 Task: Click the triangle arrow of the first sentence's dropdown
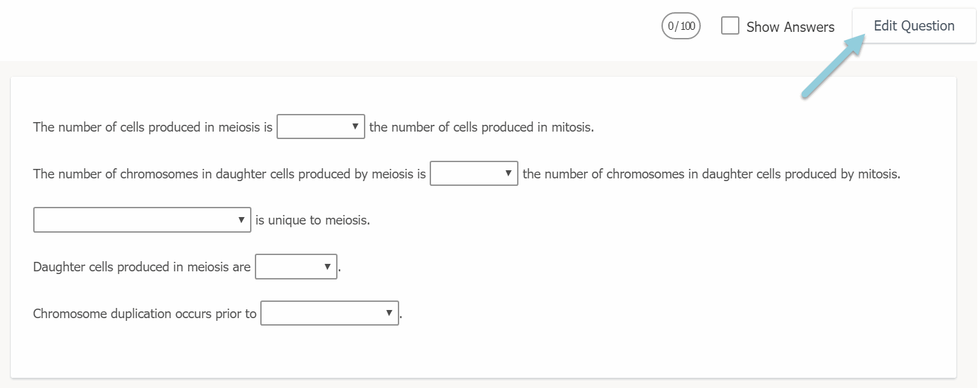[355, 127]
